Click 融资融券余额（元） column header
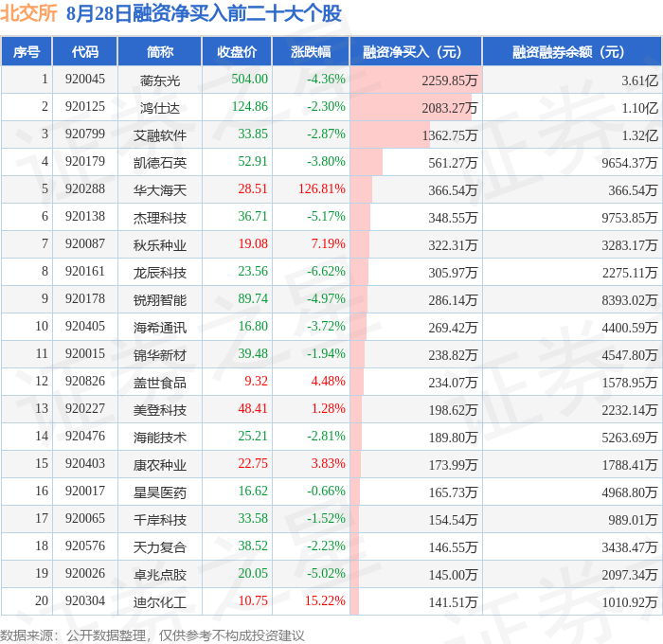The image size is (663, 644). click(572, 51)
